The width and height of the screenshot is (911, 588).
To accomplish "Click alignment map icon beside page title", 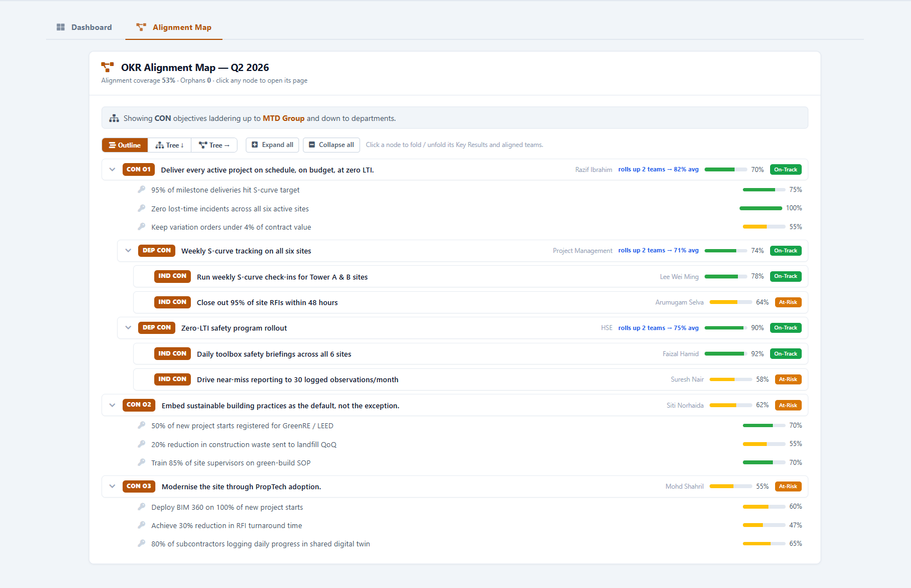I will pyautogui.click(x=108, y=67).
